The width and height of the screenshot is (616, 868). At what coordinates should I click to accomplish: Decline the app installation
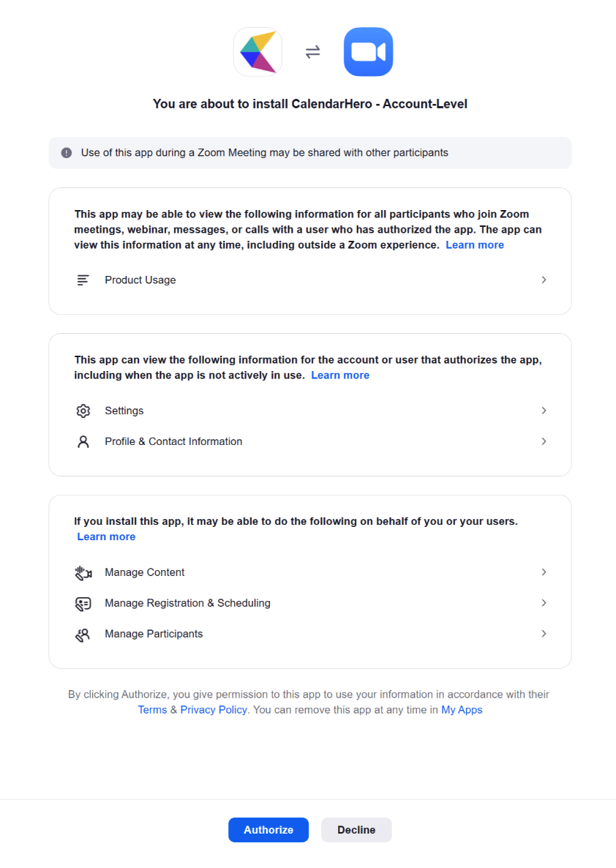tap(356, 830)
